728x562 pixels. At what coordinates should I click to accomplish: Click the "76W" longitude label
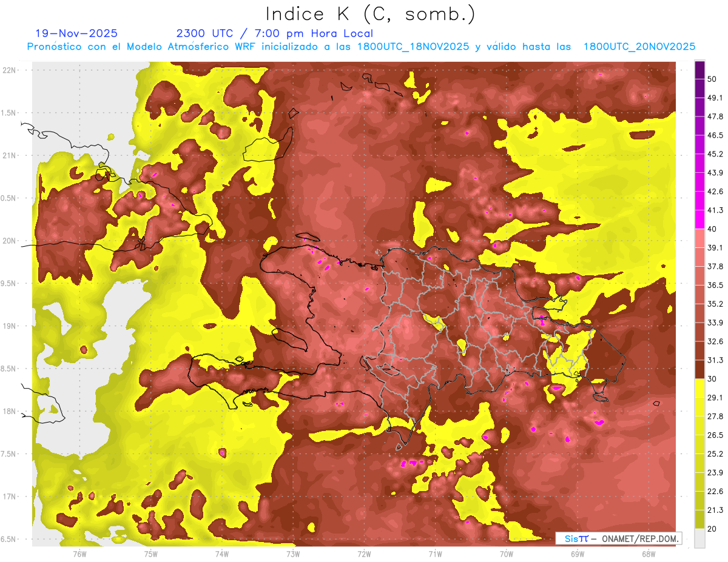(79, 554)
